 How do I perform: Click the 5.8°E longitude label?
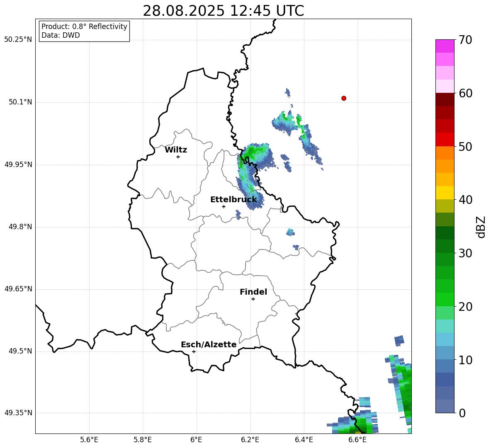(x=143, y=440)
